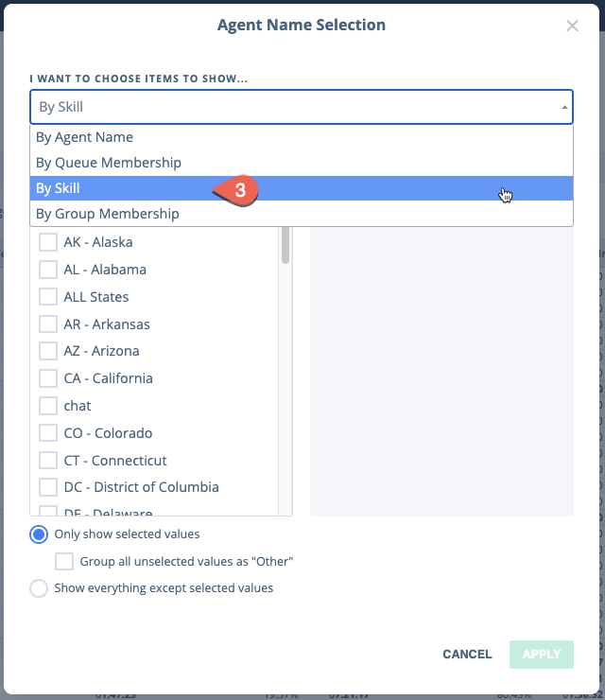The width and height of the screenshot is (605, 700).
Task: Enable Group all unselected values as Other
Action: [64, 561]
